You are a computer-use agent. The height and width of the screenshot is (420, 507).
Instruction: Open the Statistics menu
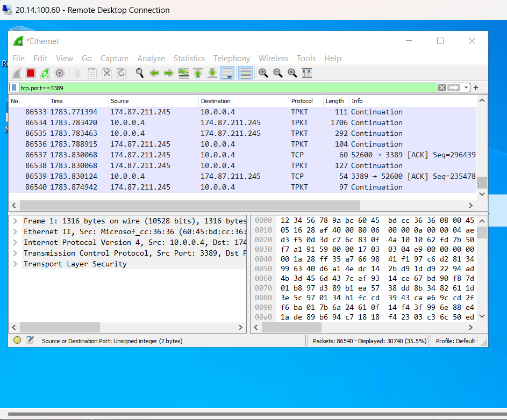[x=189, y=59]
